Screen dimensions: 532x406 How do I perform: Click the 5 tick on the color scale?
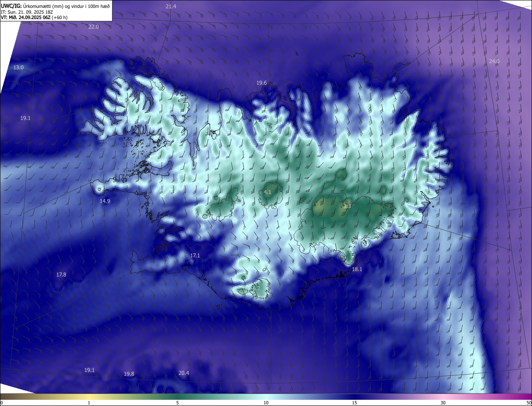click(177, 403)
